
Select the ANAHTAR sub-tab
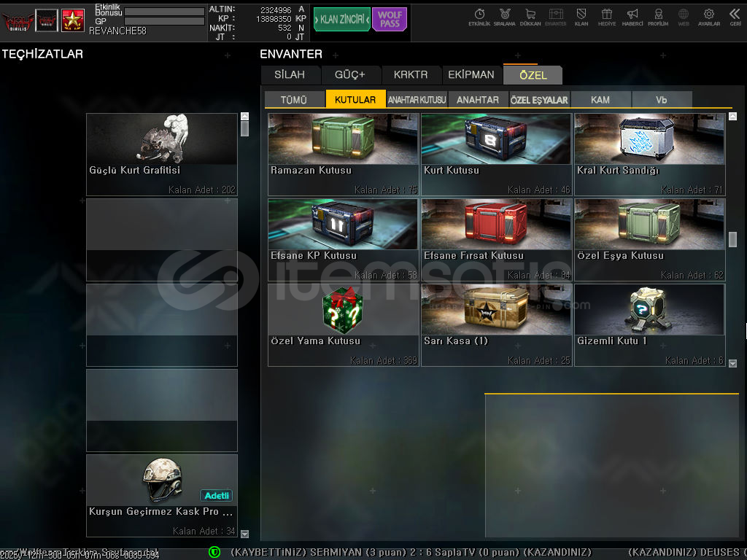(x=478, y=100)
